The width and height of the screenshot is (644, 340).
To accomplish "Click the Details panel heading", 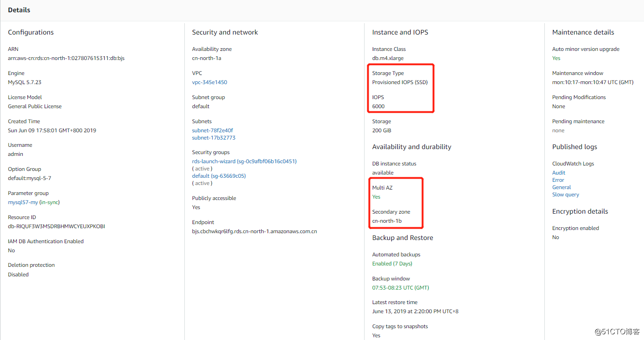I will [x=19, y=10].
